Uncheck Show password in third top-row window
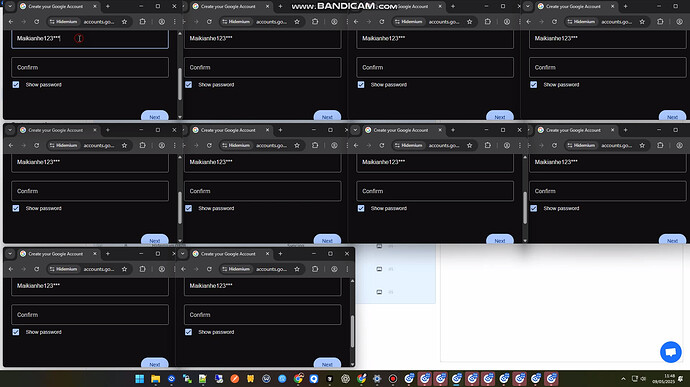 (x=361, y=85)
